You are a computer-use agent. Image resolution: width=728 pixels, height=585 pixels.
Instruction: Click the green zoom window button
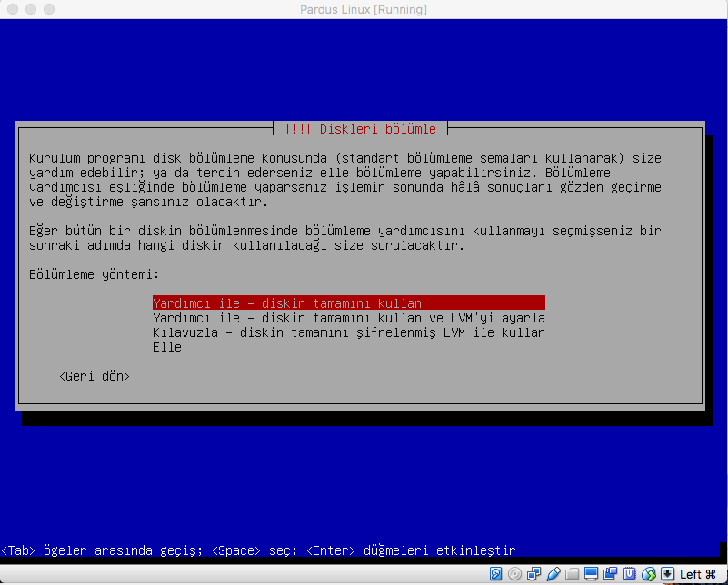tap(48, 9)
